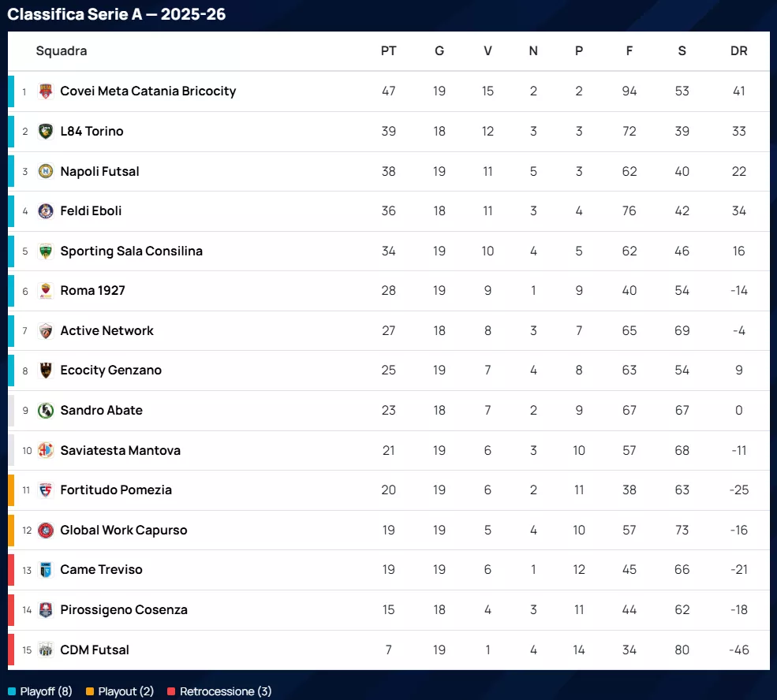Click the orange Playout legend color square
This screenshot has height=700, width=777.
coord(90,692)
